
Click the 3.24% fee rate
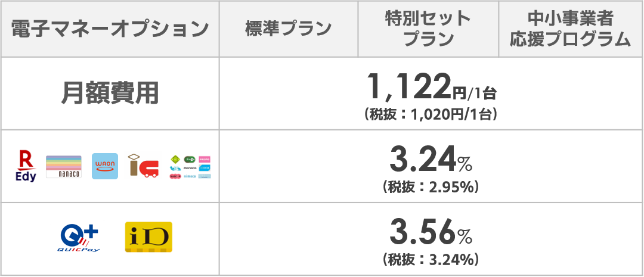(431, 161)
